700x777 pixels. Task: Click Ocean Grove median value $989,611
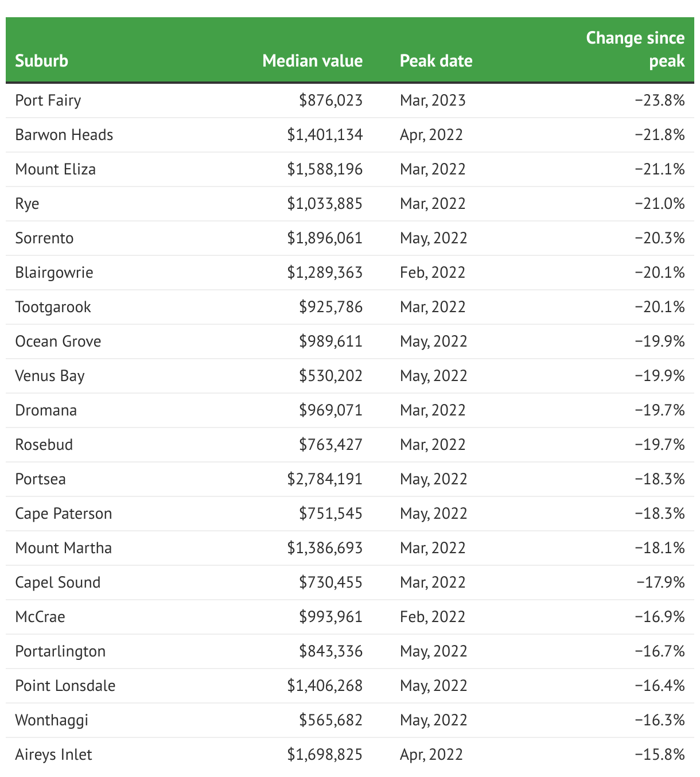tap(330, 341)
